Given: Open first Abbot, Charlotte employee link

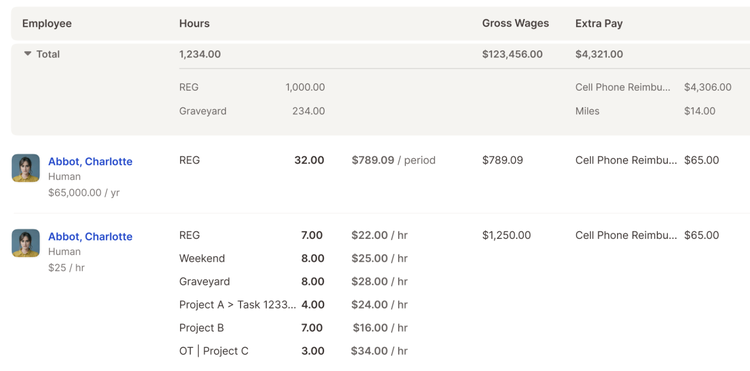Looking at the screenshot, I should 90,162.
